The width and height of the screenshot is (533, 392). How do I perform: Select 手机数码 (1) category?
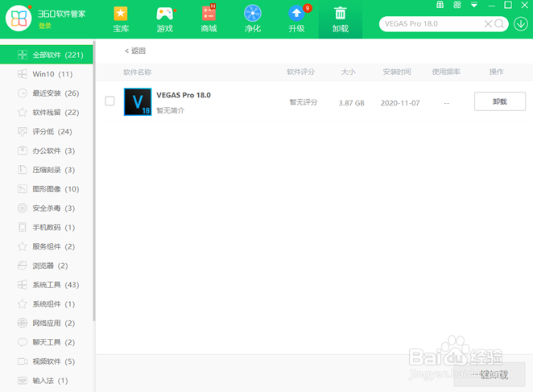46,228
